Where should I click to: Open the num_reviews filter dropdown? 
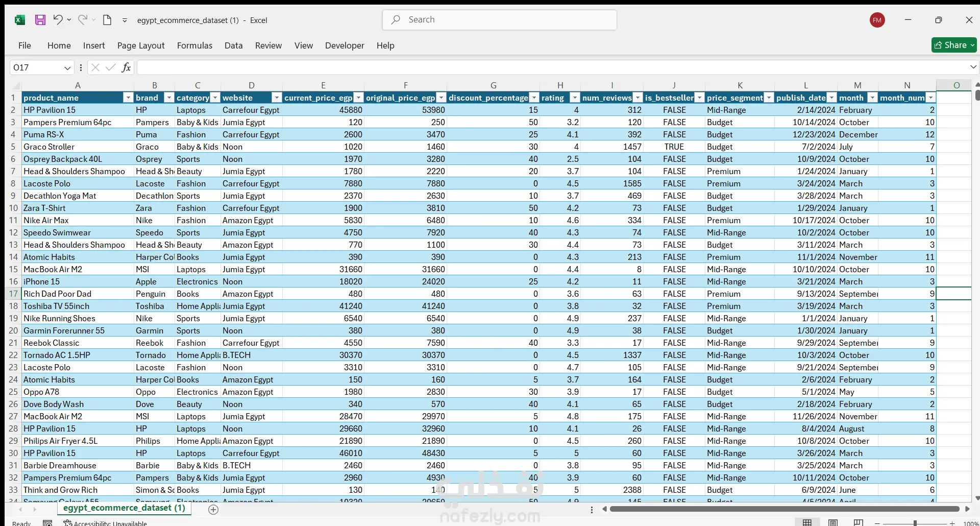(637, 98)
